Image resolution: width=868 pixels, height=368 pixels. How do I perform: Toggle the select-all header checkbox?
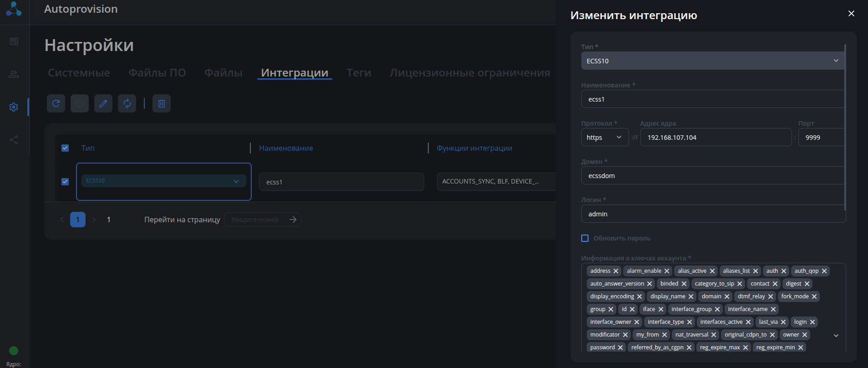pos(65,148)
